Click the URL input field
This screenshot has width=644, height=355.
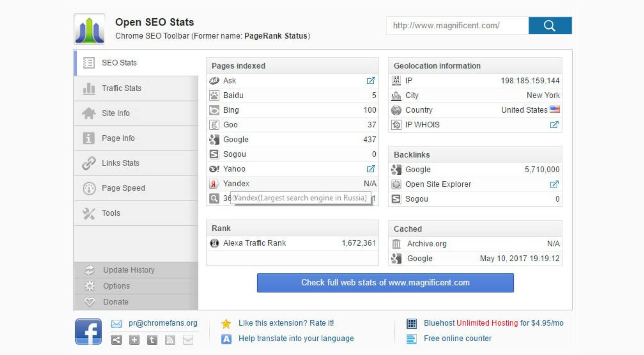pos(457,25)
